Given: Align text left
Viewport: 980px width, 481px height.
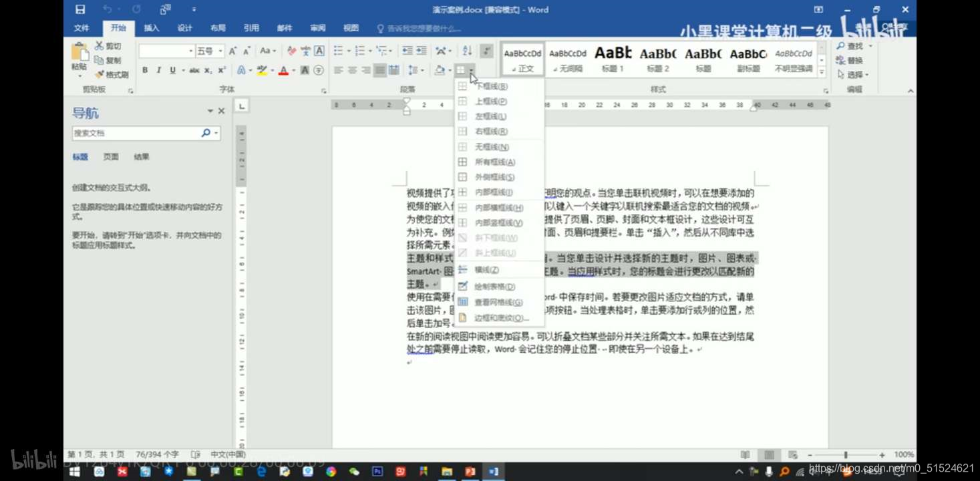Looking at the screenshot, I should tap(339, 70).
